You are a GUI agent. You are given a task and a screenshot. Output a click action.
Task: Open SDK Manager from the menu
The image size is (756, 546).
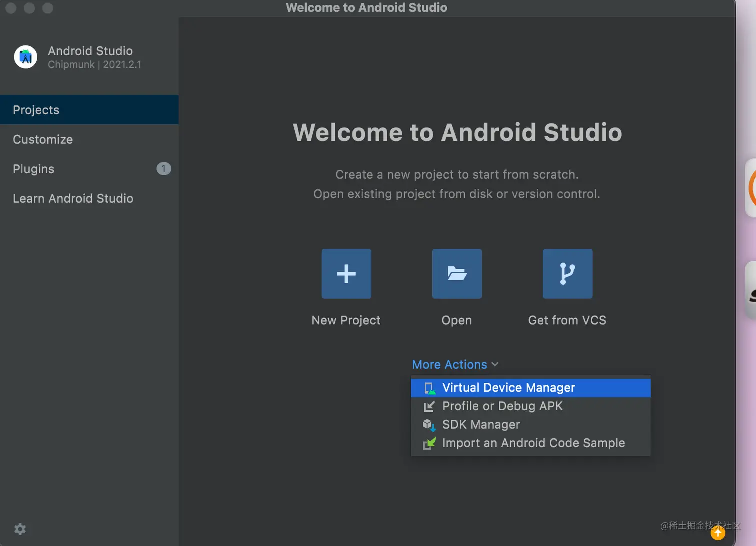click(531, 425)
